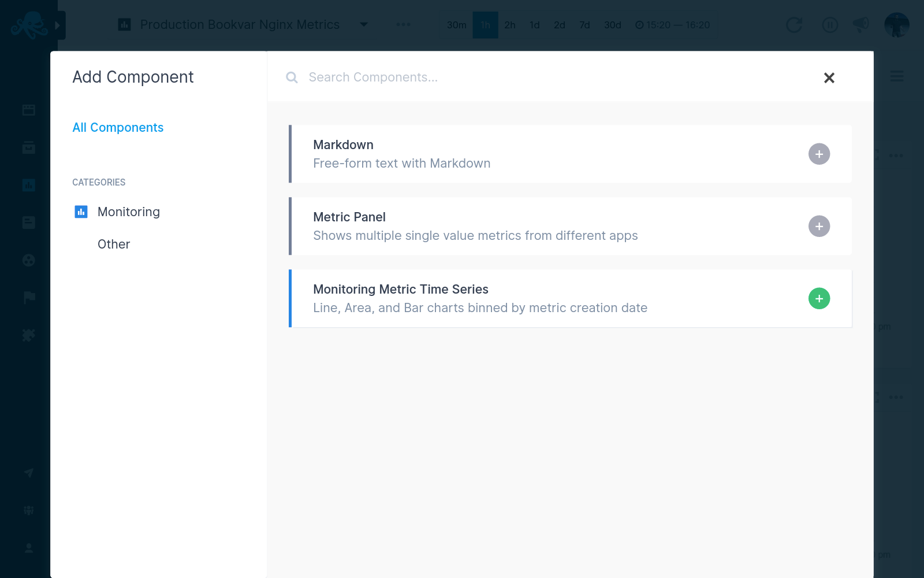Click the dashboard chart icon beside title

tap(124, 24)
